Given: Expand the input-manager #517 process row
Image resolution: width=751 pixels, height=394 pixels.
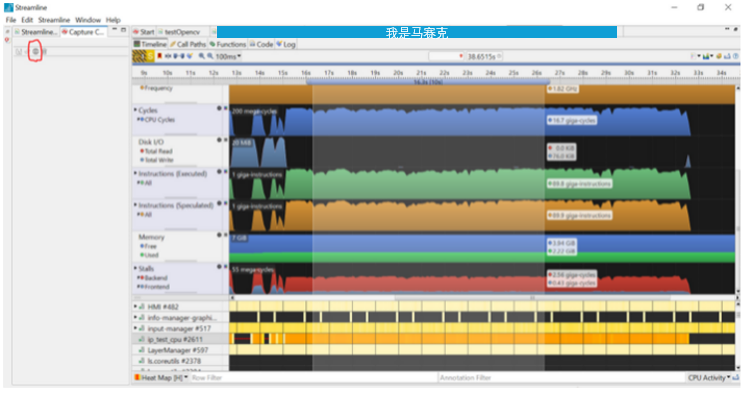Looking at the screenshot, I should tap(136, 328).
